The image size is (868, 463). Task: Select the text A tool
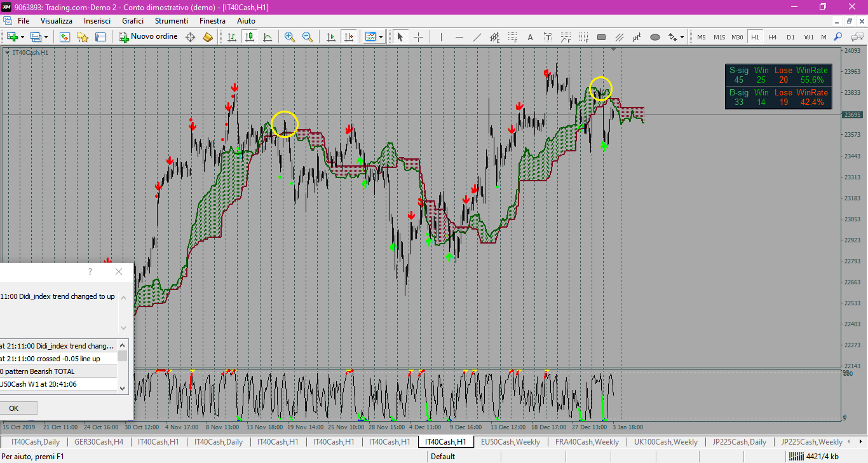(530, 37)
